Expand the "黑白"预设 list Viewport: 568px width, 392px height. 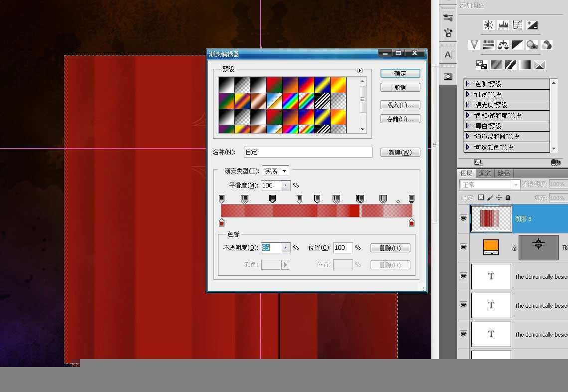coord(468,126)
